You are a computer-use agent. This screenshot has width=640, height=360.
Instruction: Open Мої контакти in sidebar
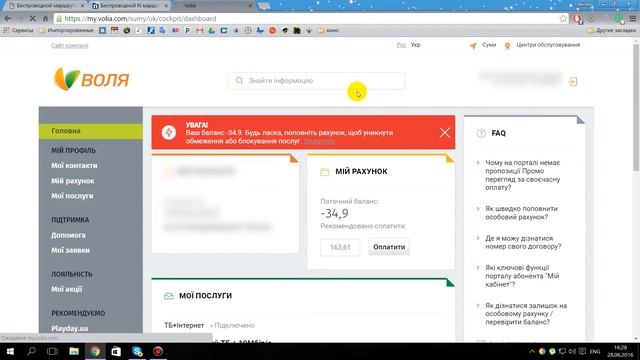coord(74,165)
